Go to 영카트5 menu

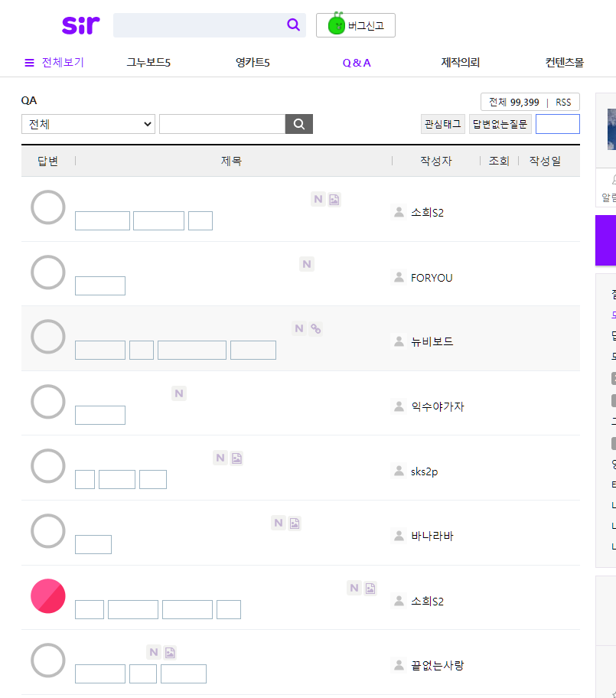tap(253, 62)
